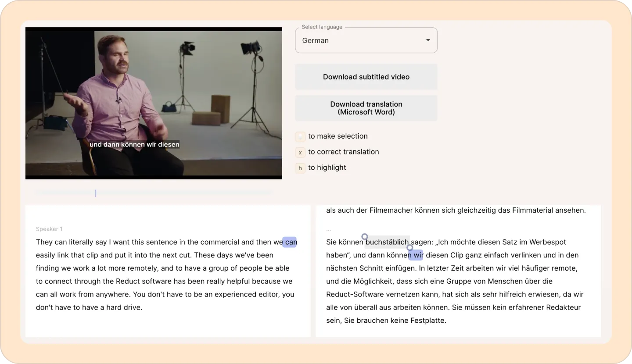This screenshot has height=364, width=632.
Task: Click the 'Speaker 1' label in the transcript
Action: click(49, 229)
